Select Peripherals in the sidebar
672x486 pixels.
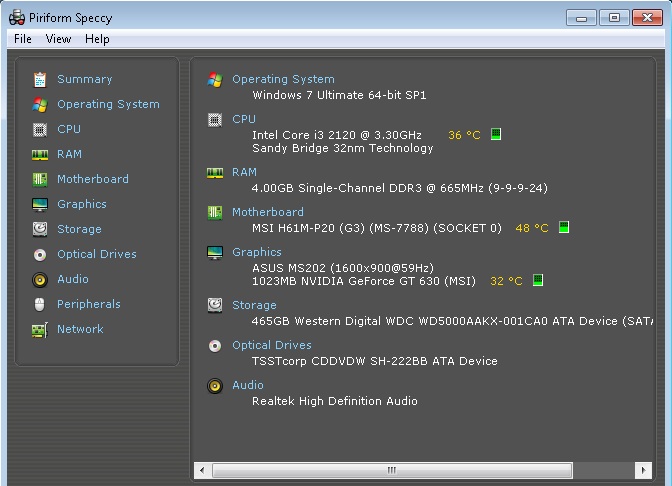[89, 304]
